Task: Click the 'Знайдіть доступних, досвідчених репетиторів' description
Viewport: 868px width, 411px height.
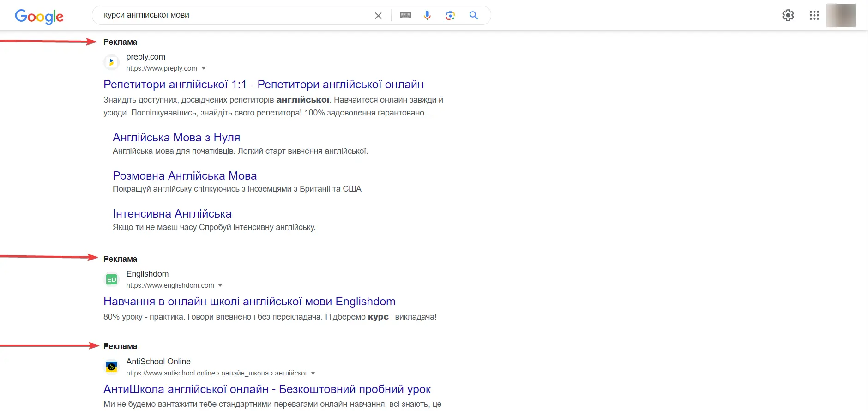Action: click(273, 106)
